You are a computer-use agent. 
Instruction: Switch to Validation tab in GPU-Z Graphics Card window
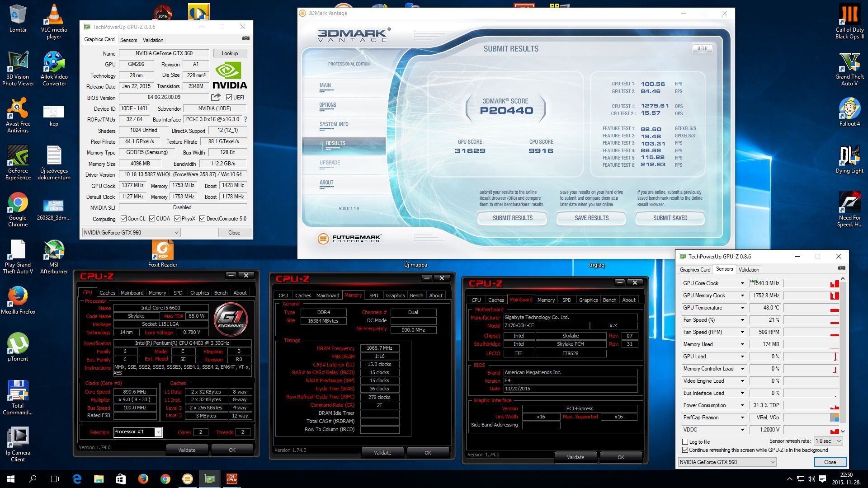(x=153, y=40)
